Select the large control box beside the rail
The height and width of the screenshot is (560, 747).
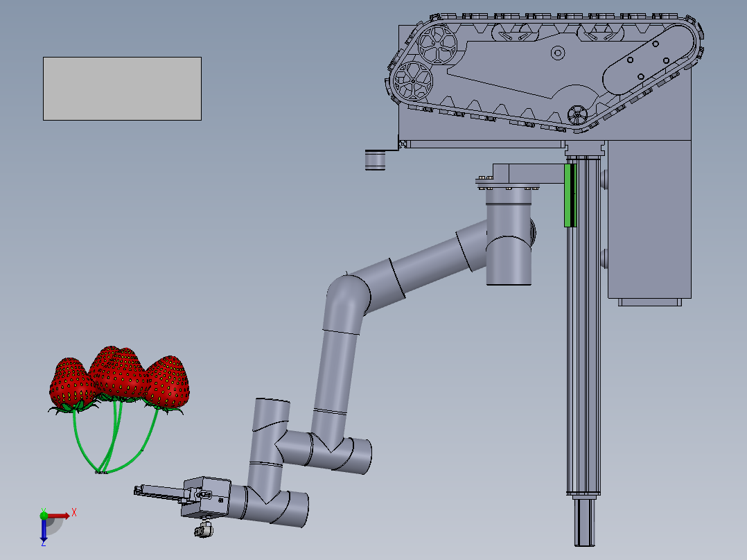pyautogui.click(x=649, y=219)
